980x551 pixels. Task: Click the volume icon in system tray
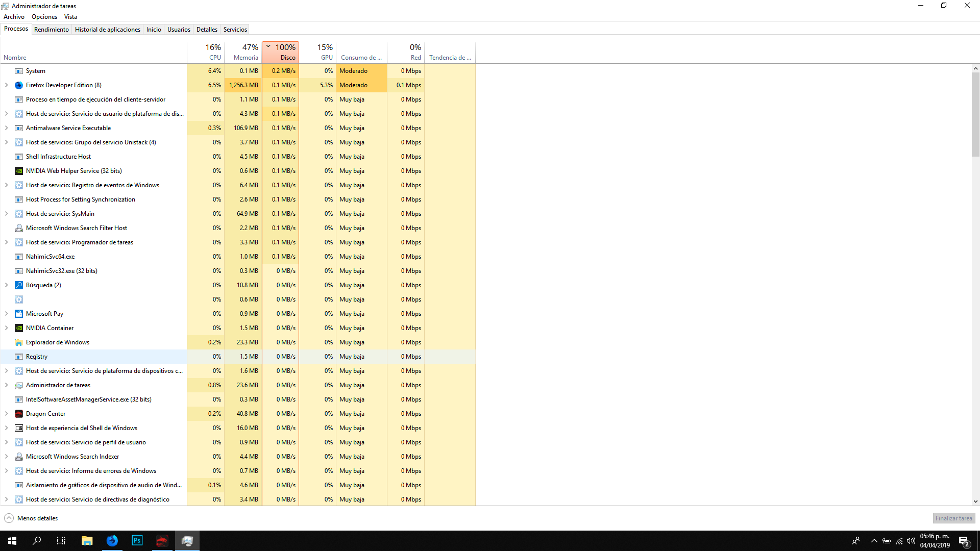911,541
